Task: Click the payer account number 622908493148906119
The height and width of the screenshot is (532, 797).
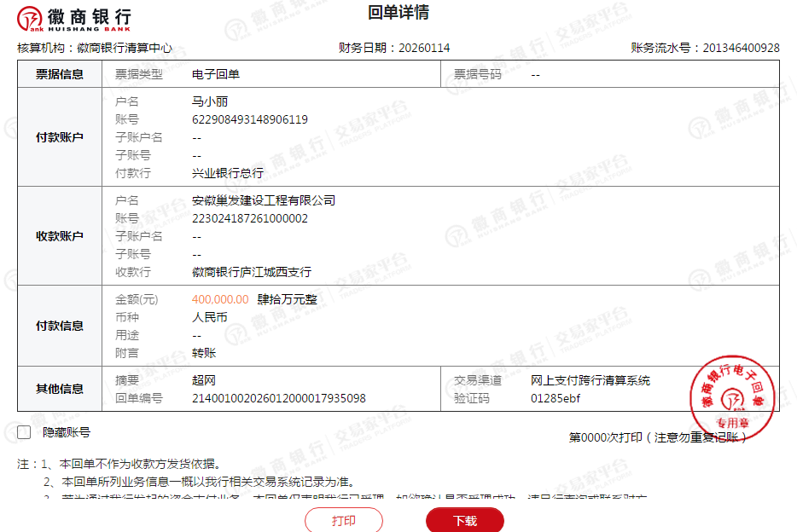Action: pyautogui.click(x=250, y=119)
